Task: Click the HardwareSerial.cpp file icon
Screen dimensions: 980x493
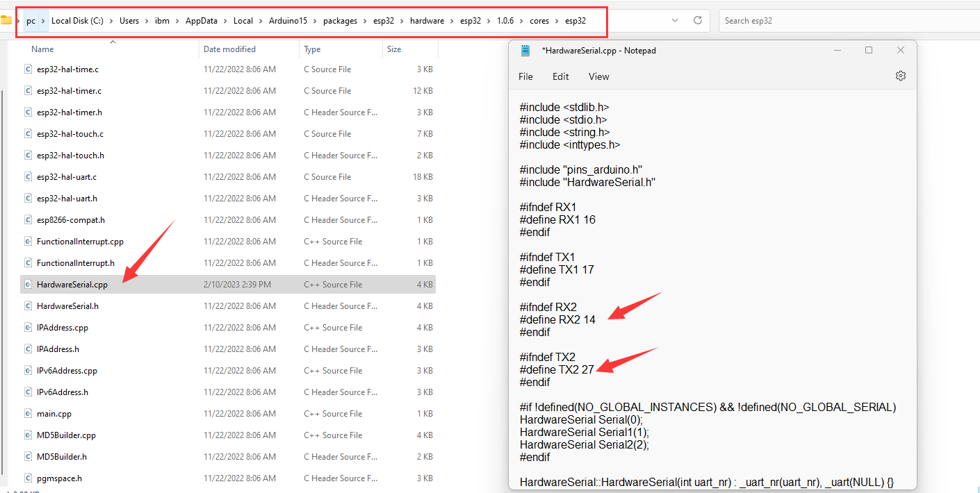Action: (28, 285)
